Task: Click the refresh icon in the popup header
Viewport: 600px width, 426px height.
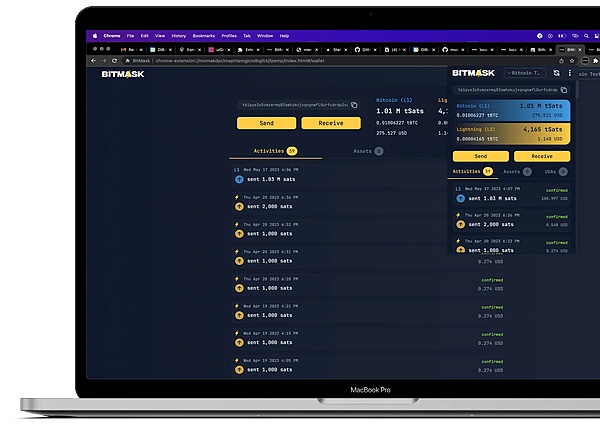Action: pos(556,73)
